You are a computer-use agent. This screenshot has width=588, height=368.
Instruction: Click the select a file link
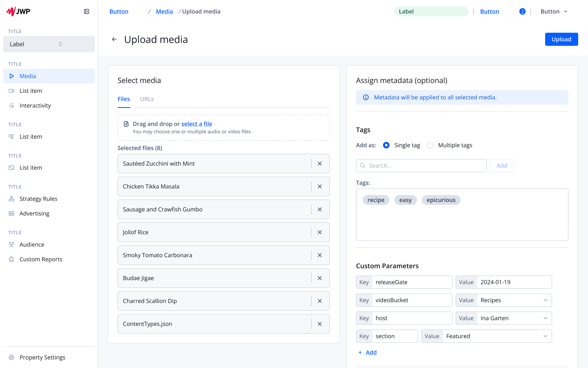pos(197,124)
